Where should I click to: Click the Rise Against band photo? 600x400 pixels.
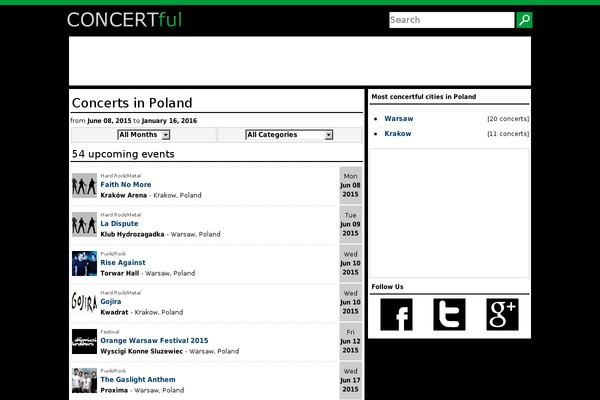84,263
